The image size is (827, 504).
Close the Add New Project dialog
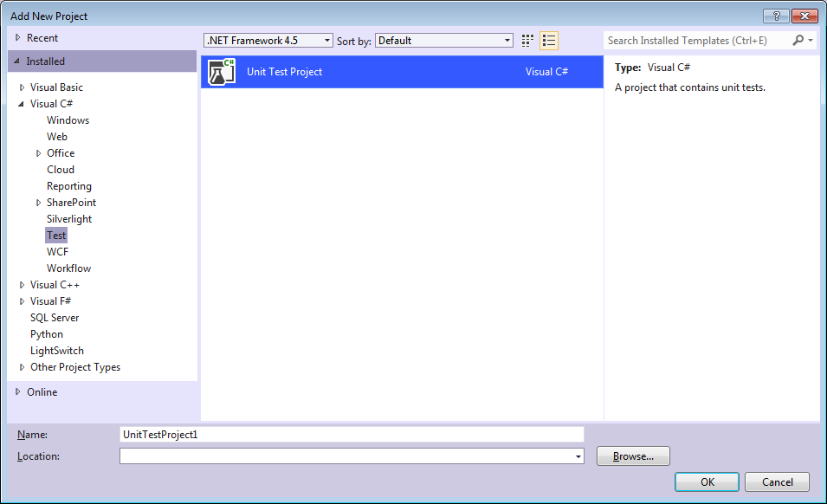coord(804,16)
